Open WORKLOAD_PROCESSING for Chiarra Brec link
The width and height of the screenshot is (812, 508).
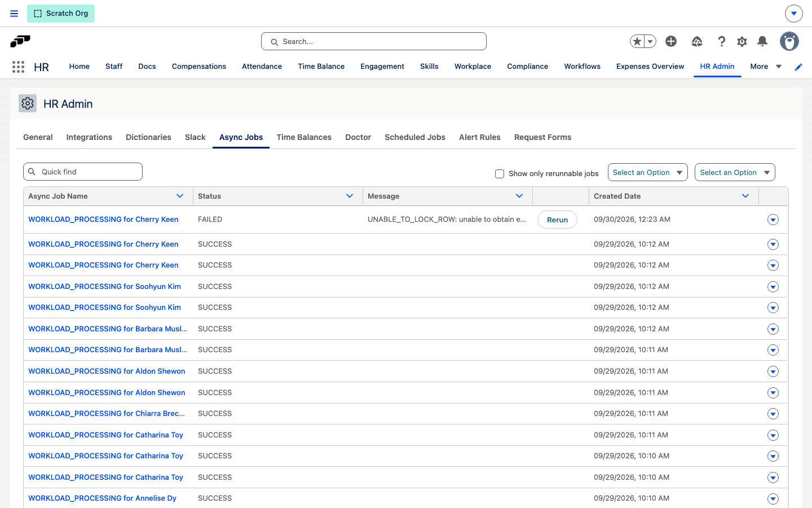[107, 413]
